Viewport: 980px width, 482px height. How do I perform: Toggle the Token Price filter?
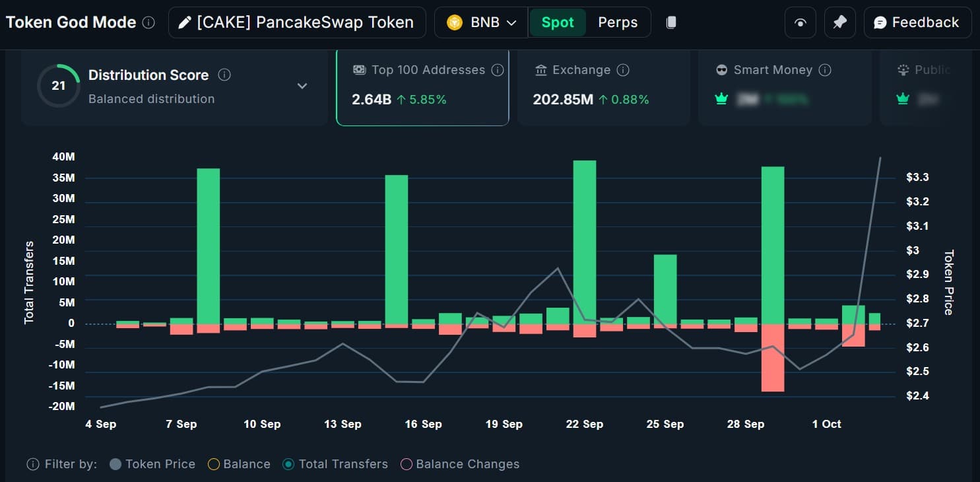(x=115, y=464)
